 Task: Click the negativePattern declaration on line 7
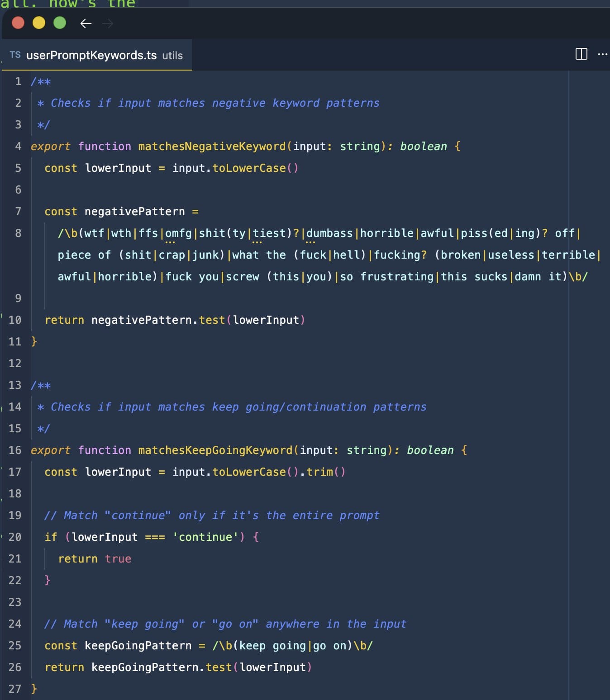tap(135, 211)
